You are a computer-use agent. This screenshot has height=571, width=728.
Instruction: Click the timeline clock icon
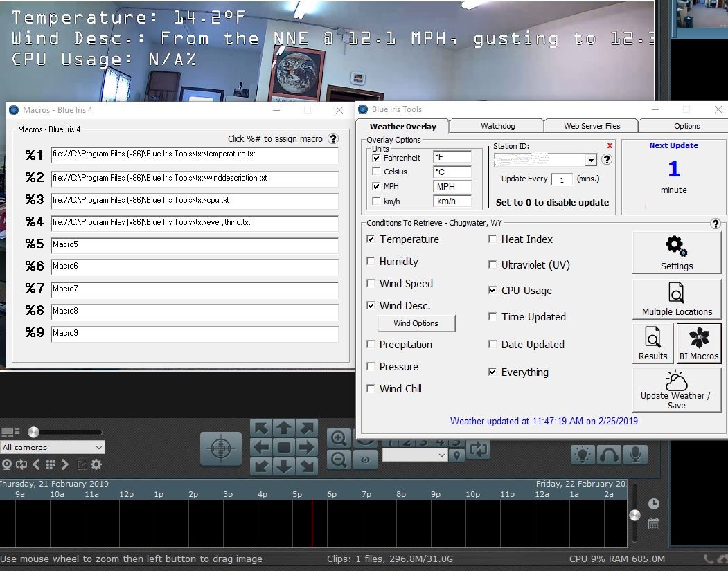(x=654, y=503)
